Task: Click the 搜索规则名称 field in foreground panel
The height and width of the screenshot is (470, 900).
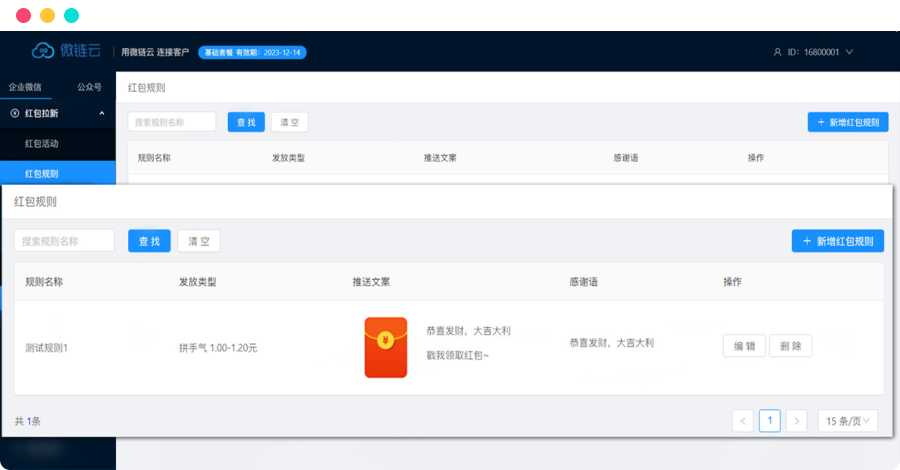Action: (x=64, y=241)
